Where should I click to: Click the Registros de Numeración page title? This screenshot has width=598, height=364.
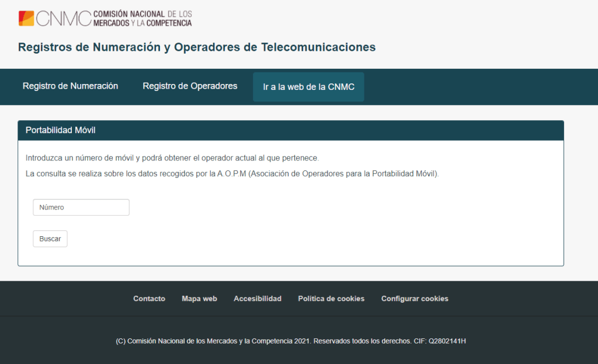coord(196,47)
